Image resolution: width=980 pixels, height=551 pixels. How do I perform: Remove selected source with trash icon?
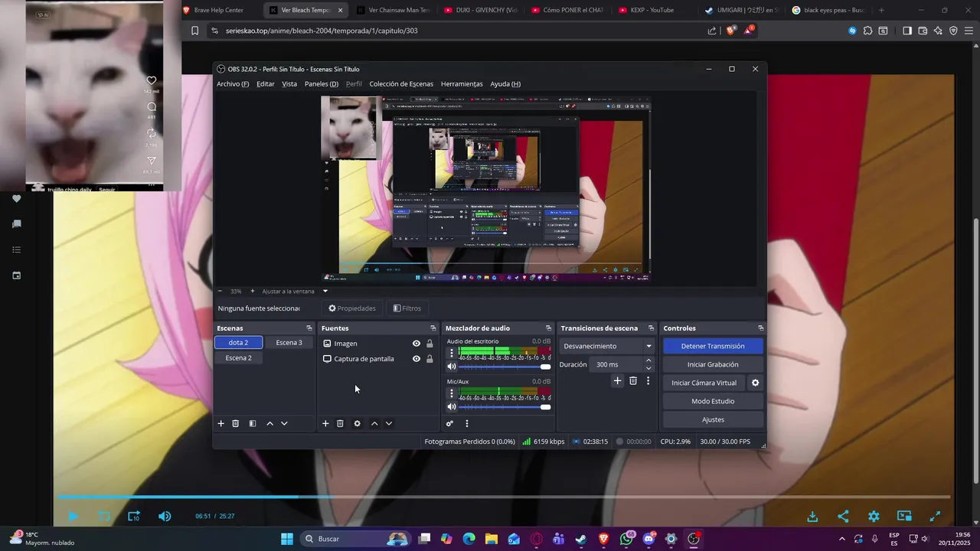(x=340, y=423)
